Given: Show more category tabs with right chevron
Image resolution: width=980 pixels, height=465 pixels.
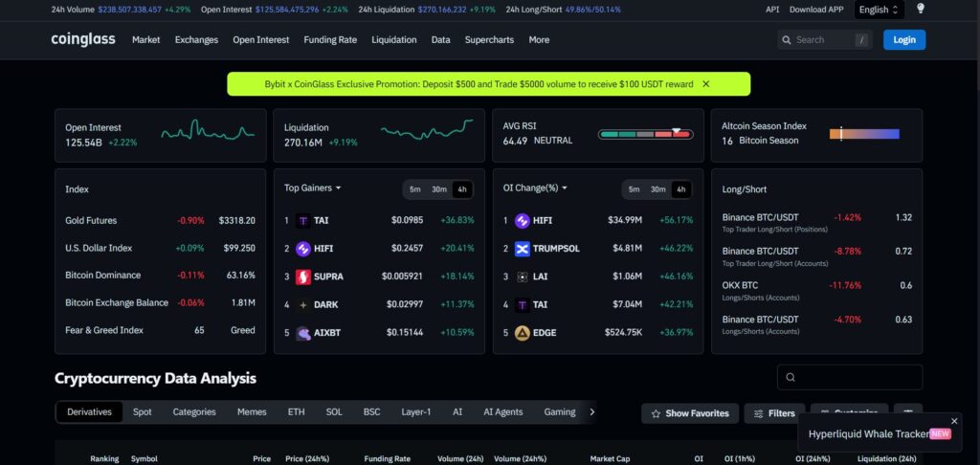Looking at the screenshot, I should coord(591,411).
